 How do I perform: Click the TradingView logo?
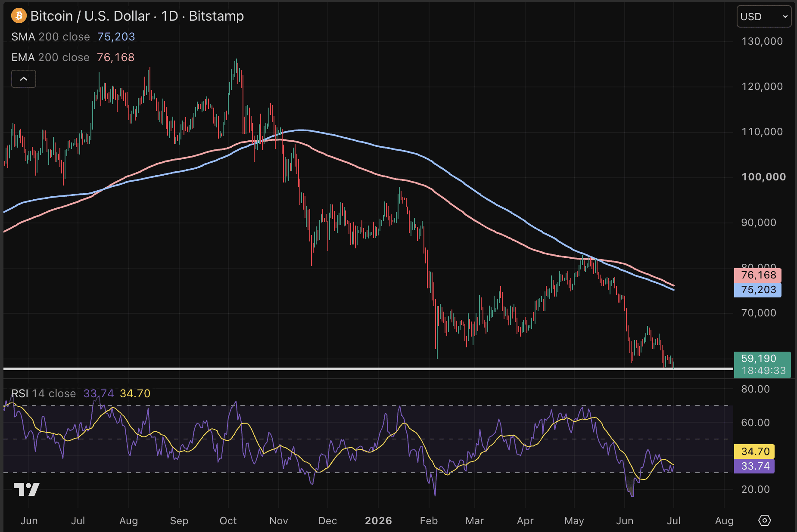pyautogui.click(x=26, y=489)
